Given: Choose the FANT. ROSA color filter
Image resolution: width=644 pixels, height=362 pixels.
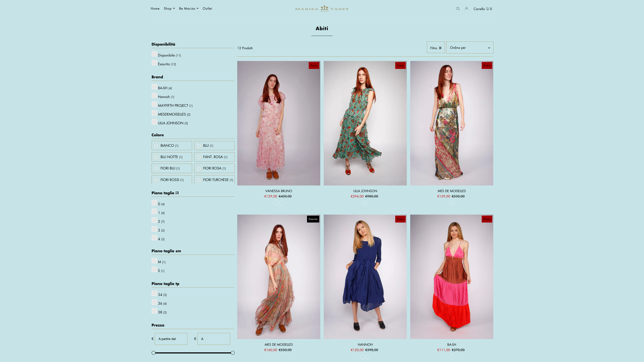Looking at the screenshot, I should pyautogui.click(x=214, y=157).
